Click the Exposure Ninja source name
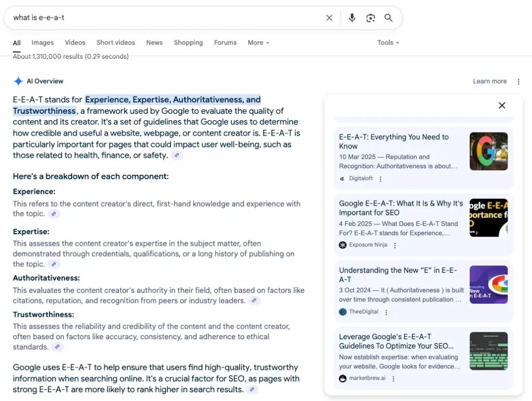Image resolution: width=532 pixels, height=401 pixels. [x=368, y=245]
